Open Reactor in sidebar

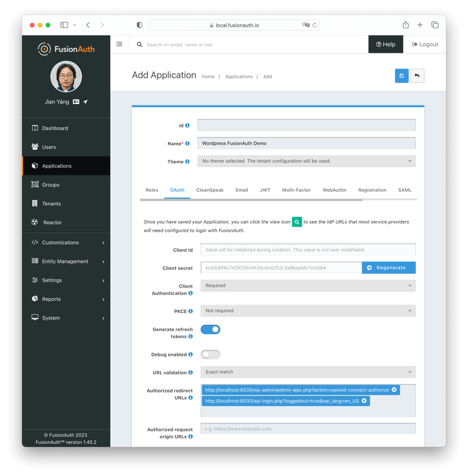point(66,222)
